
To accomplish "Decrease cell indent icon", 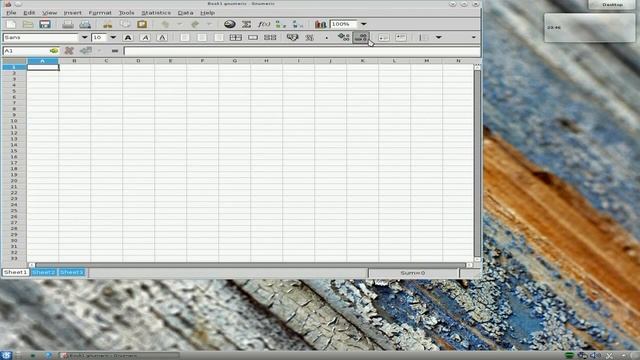I will pyautogui.click(x=384, y=38).
